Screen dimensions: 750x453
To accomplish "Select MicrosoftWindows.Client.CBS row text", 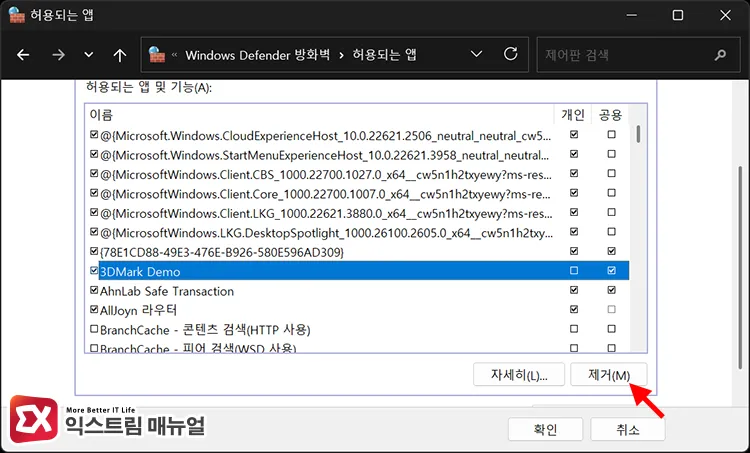I will (326, 175).
